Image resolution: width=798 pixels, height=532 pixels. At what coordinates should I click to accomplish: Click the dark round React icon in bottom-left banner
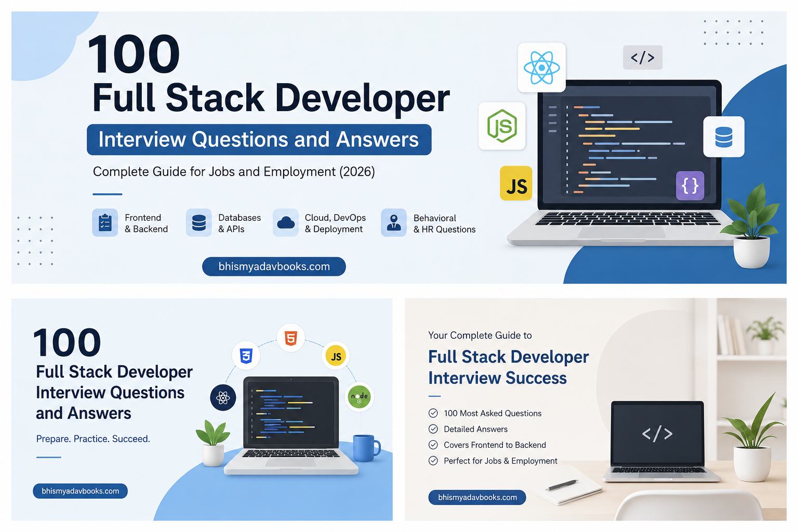tap(223, 398)
